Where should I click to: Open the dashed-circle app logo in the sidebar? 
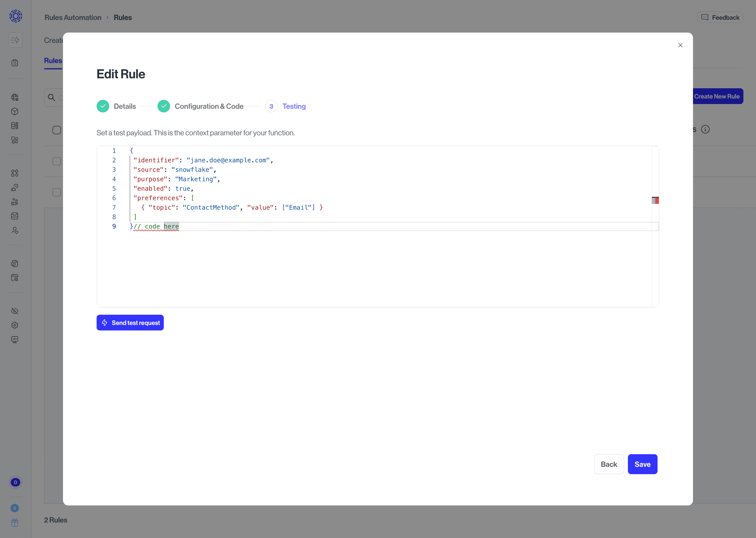pyautogui.click(x=15, y=16)
